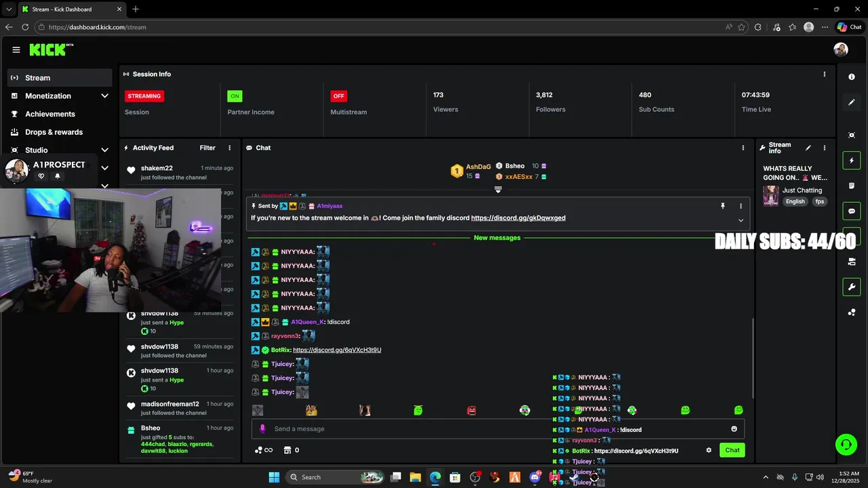This screenshot has height=488, width=868.
Task: Toggle Chat panel via speech bubble icon
Action: 852,211
